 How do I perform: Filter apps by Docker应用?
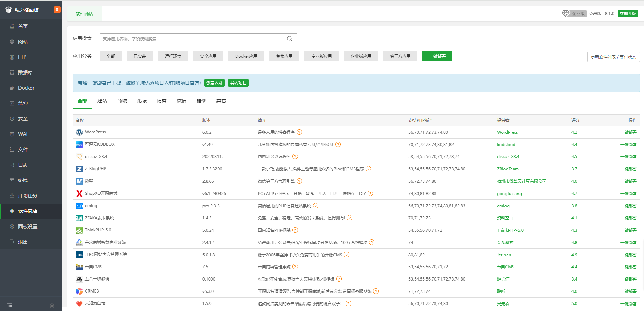point(246,56)
